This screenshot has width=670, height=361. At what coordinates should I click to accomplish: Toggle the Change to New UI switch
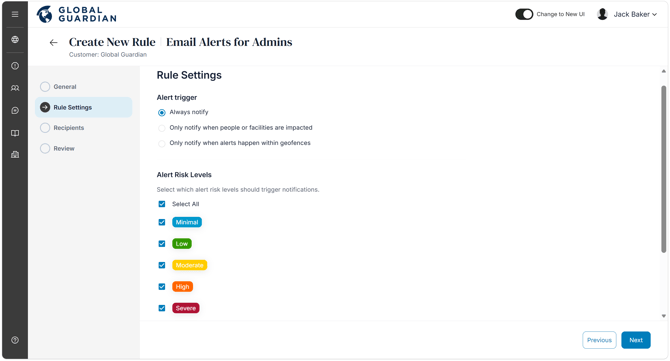(524, 14)
